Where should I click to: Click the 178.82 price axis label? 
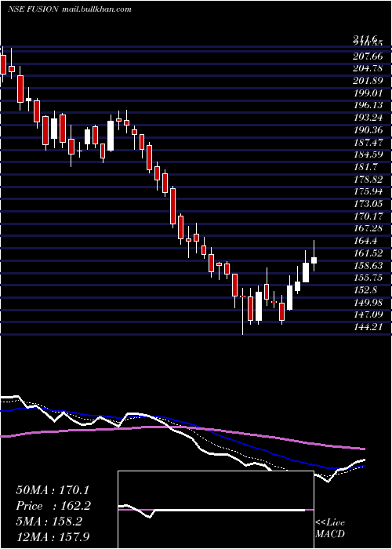pos(368,179)
